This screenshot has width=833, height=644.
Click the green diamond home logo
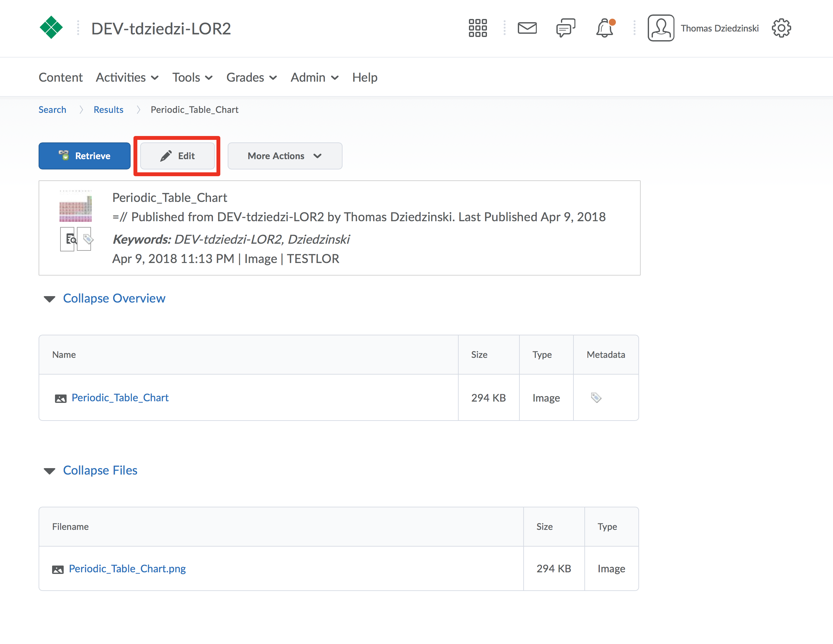click(x=51, y=28)
